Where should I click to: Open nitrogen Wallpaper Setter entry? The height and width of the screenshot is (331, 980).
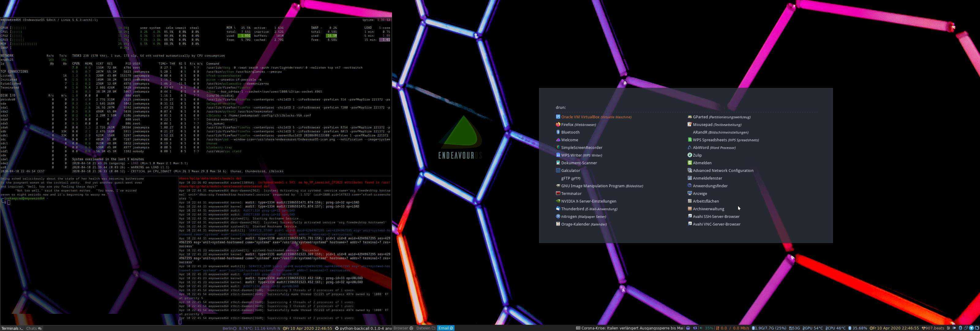pos(581,216)
